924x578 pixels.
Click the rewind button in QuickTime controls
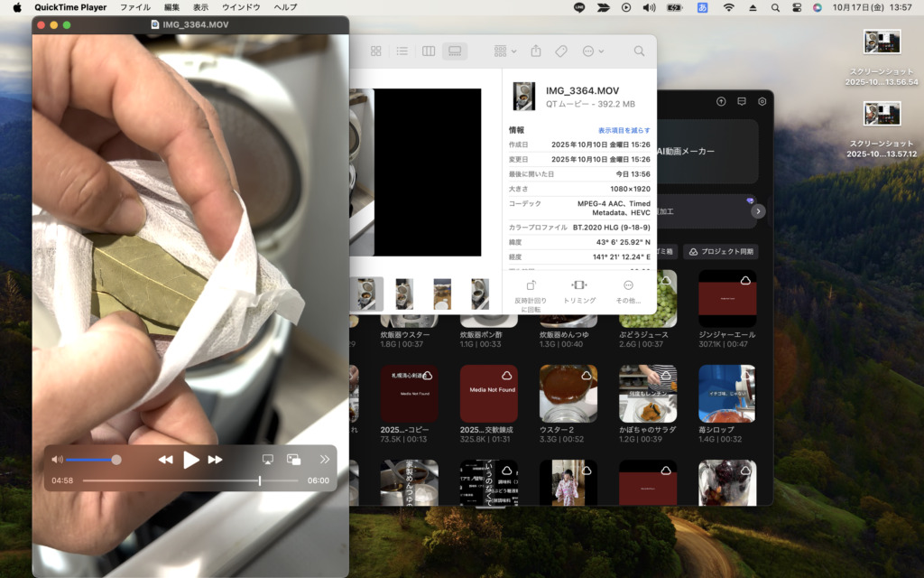click(x=165, y=460)
